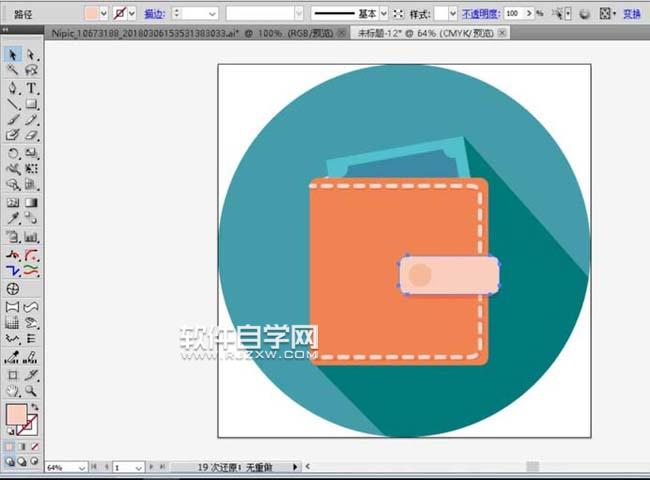Viewport: 650px width, 480px height.
Task: Select the Hand tool
Action: tap(13, 391)
